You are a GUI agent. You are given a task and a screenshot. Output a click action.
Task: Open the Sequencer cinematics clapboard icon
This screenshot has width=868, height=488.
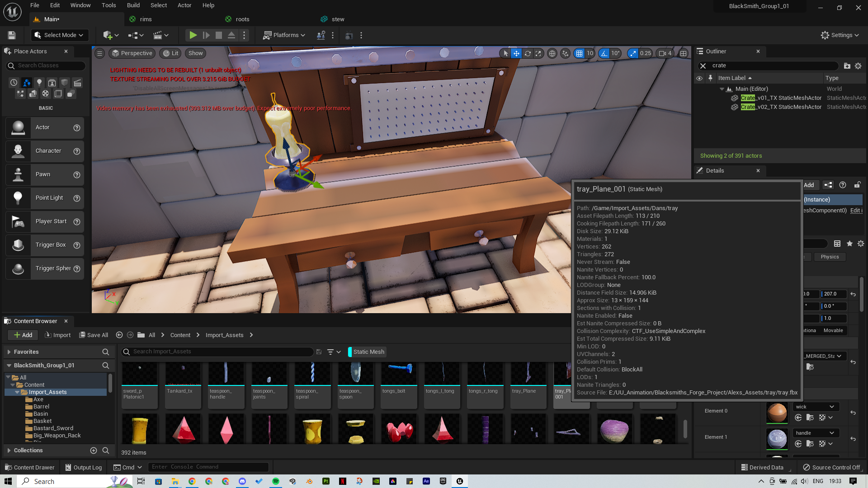161,35
